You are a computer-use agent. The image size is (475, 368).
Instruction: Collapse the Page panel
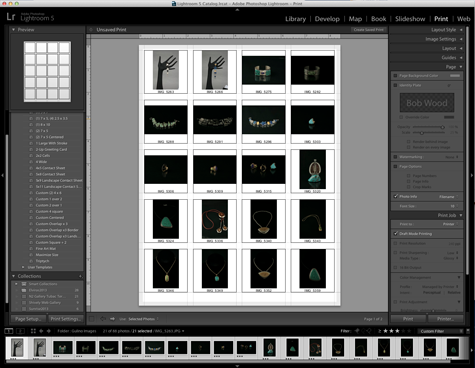point(461,67)
